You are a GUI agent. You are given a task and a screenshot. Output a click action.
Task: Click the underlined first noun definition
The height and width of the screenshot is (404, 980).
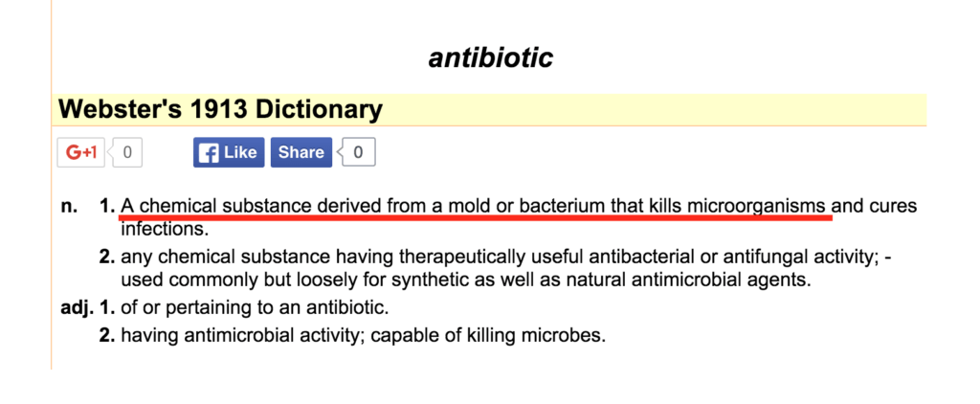(x=475, y=206)
